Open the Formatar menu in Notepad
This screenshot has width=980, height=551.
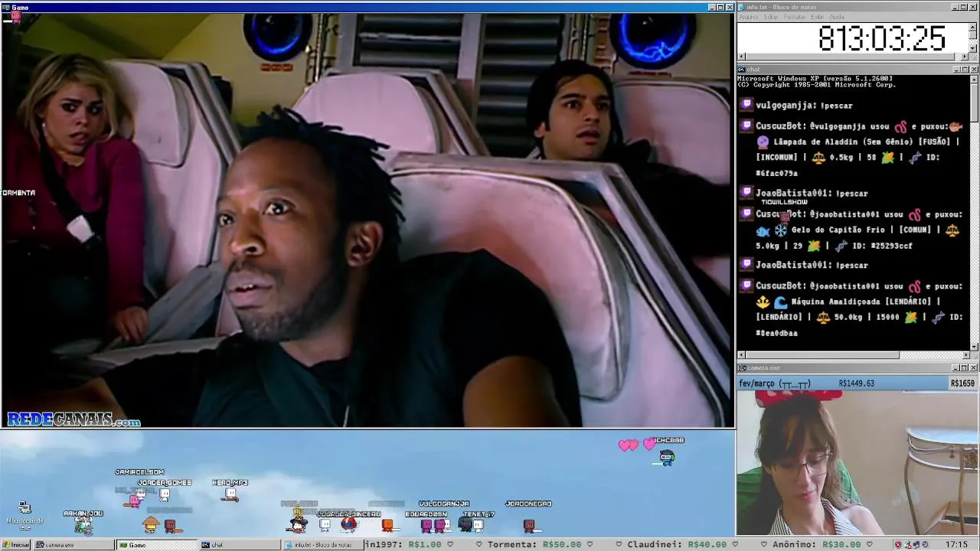point(795,17)
